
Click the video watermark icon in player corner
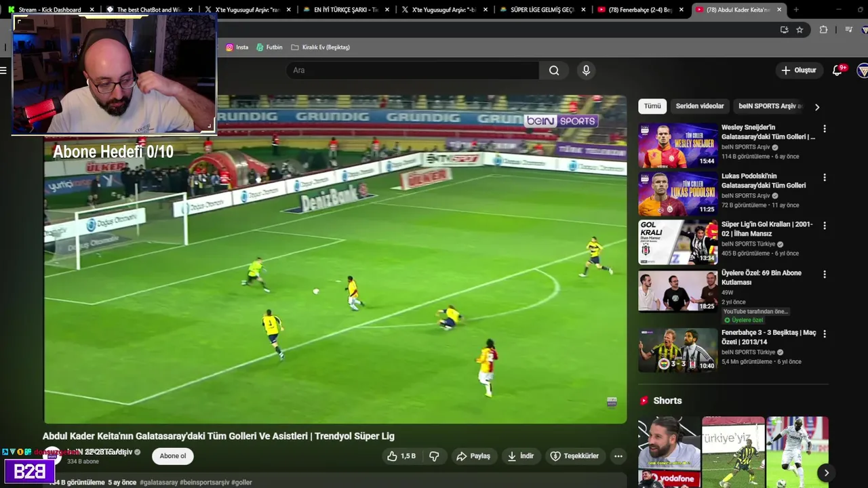pyautogui.click(x=612, y=402)
